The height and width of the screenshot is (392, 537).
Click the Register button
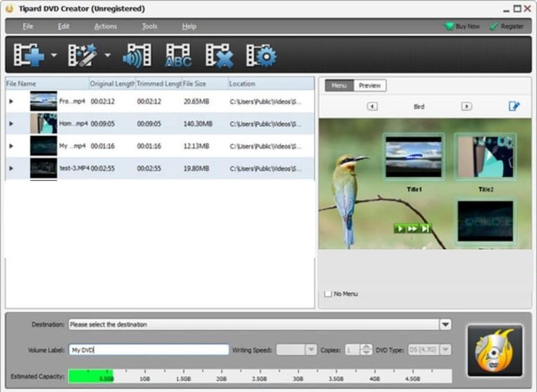(x=506, y=27)
